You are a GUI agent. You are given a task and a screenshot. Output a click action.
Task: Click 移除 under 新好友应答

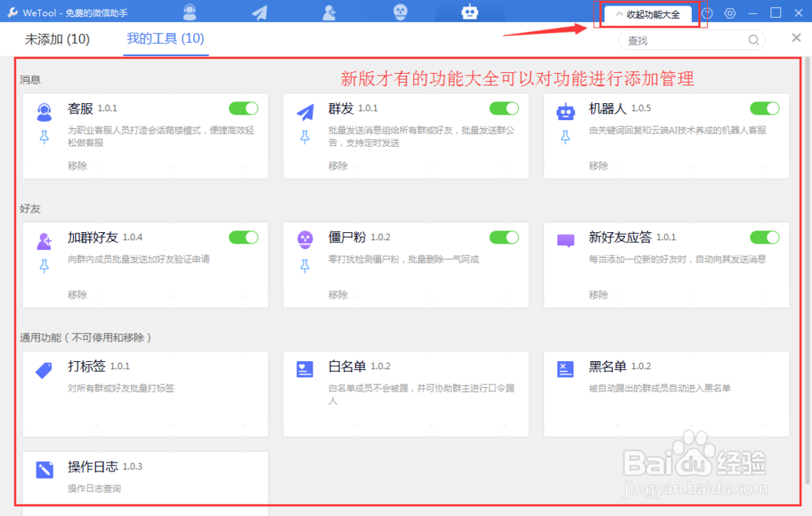598,295
